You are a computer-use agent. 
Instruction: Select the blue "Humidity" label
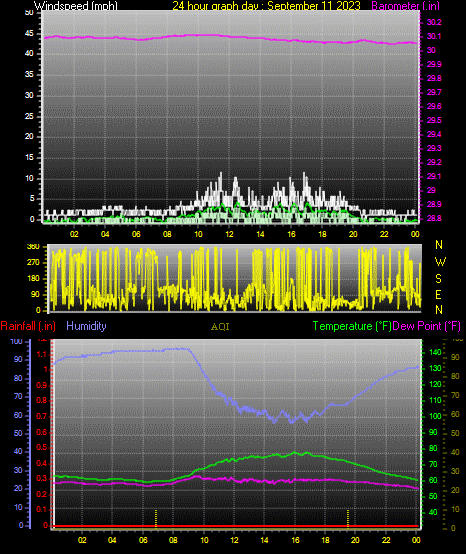click(86, 326)
